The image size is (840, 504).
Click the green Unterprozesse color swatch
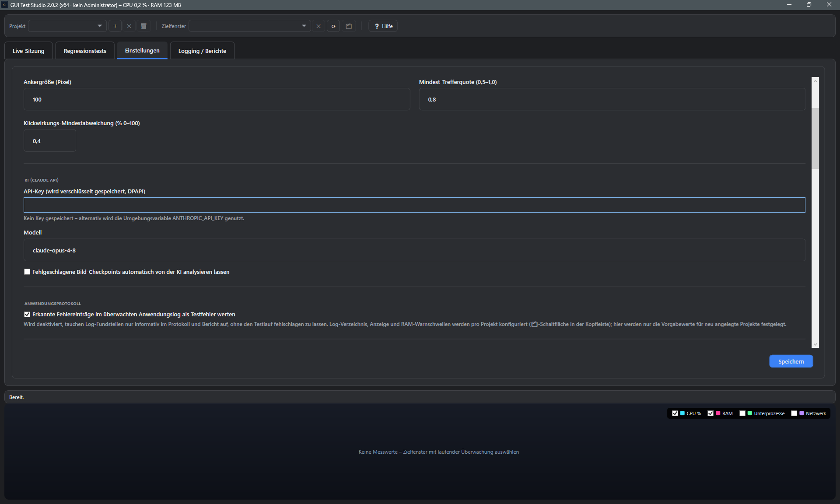tap(750, 413)
